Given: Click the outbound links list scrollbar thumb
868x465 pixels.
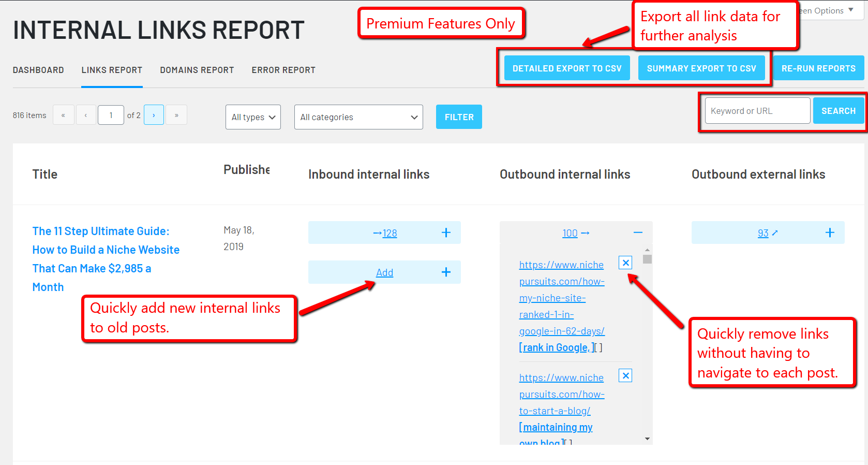Looking at the screenshot, I should pyautogui.click(x=647, y=259).
